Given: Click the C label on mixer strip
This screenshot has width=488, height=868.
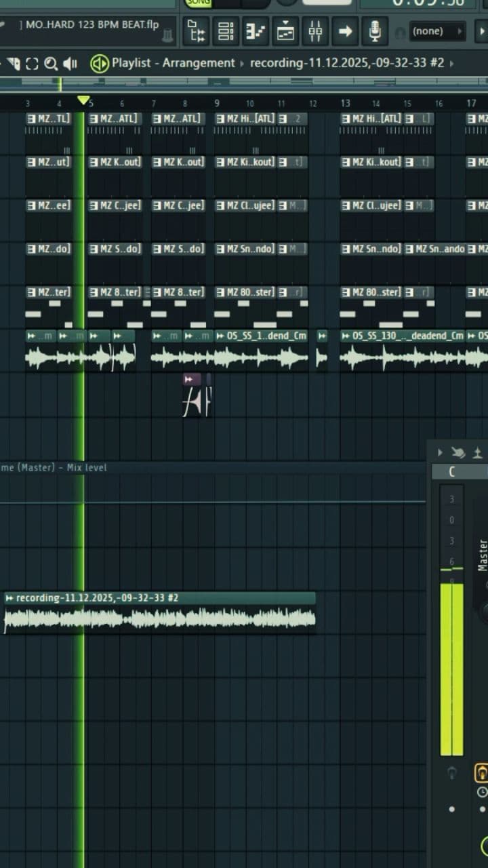Looking at the screenshot, I should 451,472.
